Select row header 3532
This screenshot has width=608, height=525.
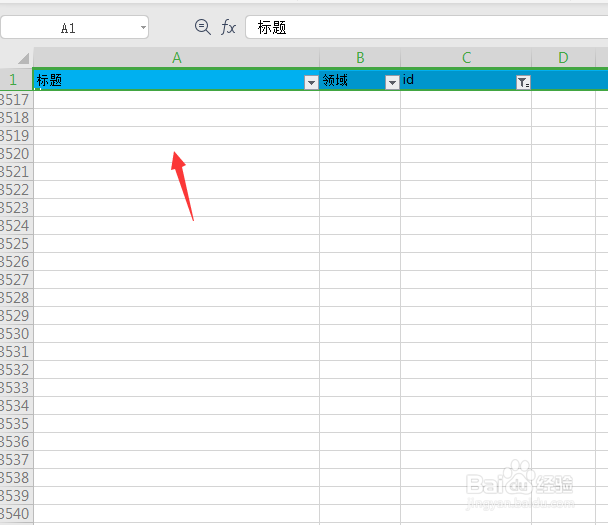click(16, 370)
